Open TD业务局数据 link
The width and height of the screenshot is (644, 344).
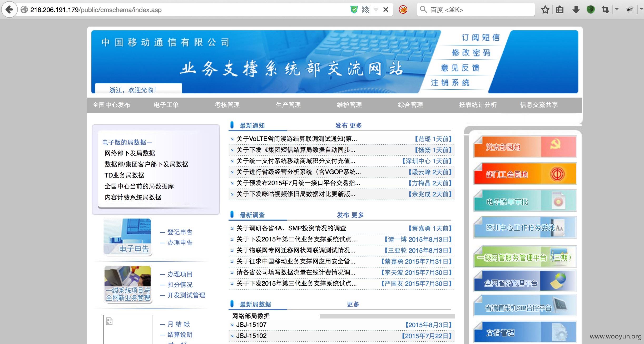point(124,175)
